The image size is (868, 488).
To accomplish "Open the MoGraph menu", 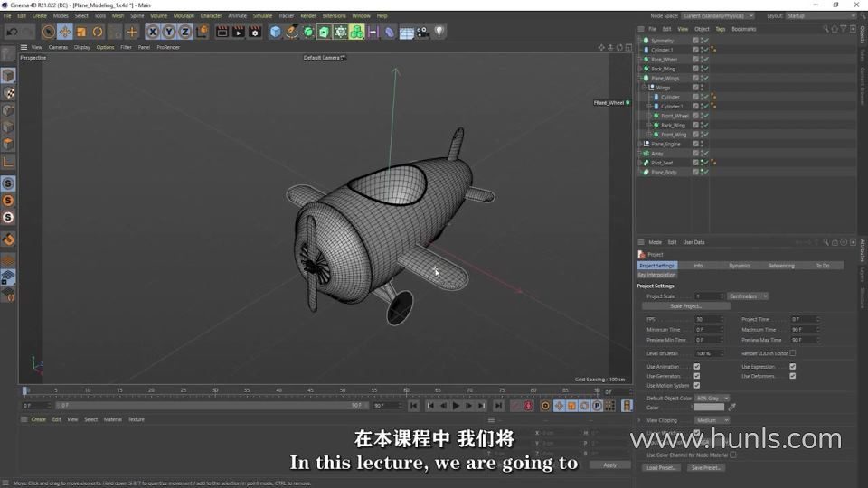I will (x=184, y=16).
